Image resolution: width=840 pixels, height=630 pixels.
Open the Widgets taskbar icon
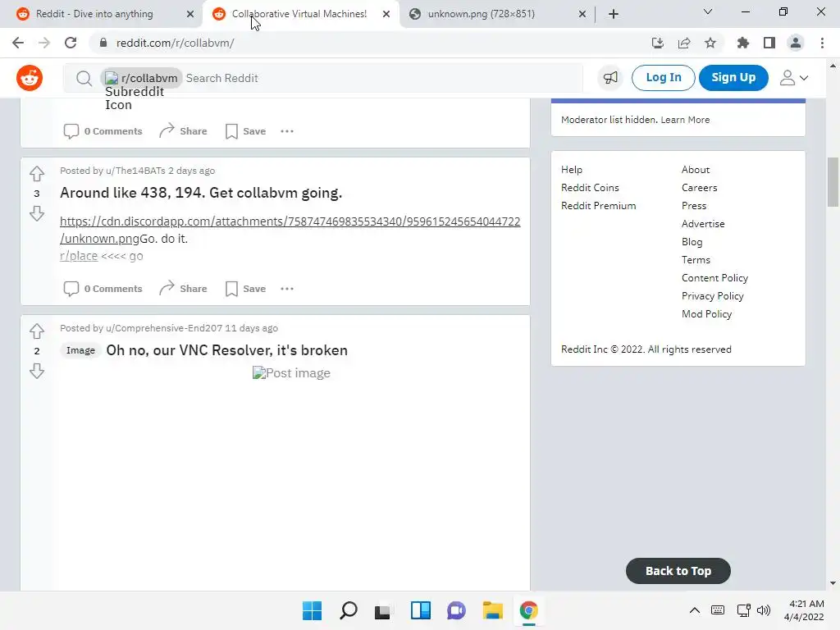pyautogui.click(x=421, y=610)
